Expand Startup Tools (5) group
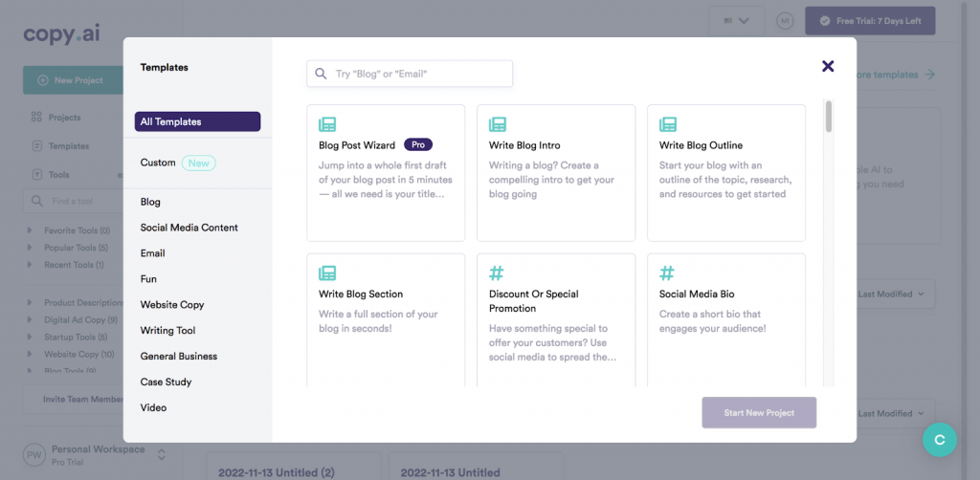Image resolution: width=980 pixels, height=480 pixels. click(30, 338)
